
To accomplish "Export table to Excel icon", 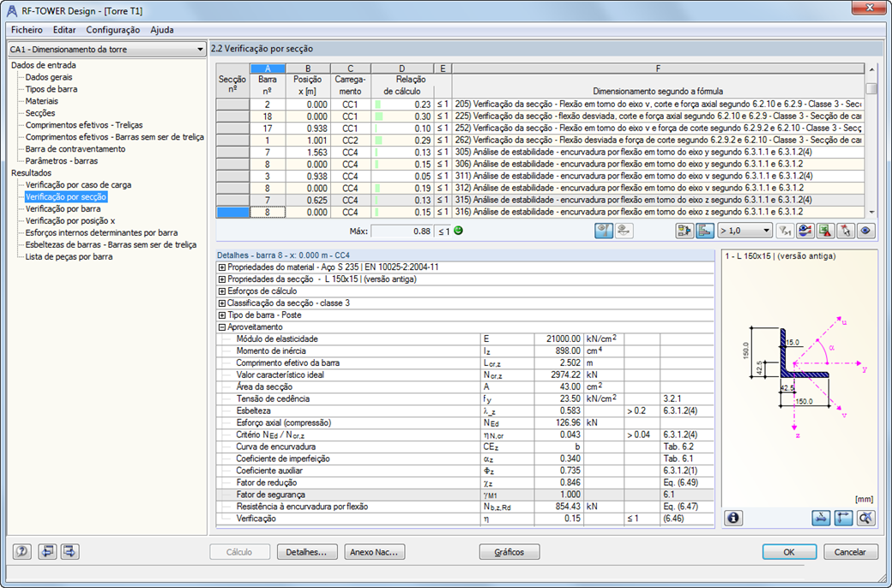I will point(825,231).
